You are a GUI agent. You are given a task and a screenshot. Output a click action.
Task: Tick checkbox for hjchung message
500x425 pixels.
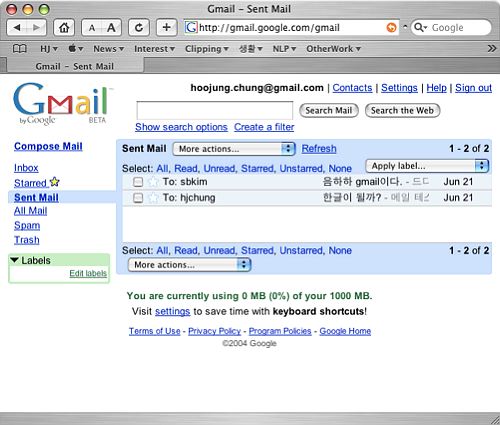138,198
